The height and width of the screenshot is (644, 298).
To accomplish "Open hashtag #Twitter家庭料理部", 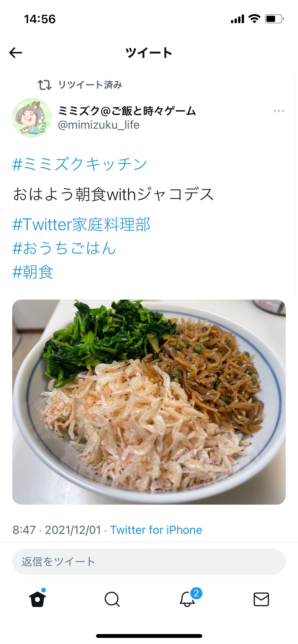I will 81,225.
